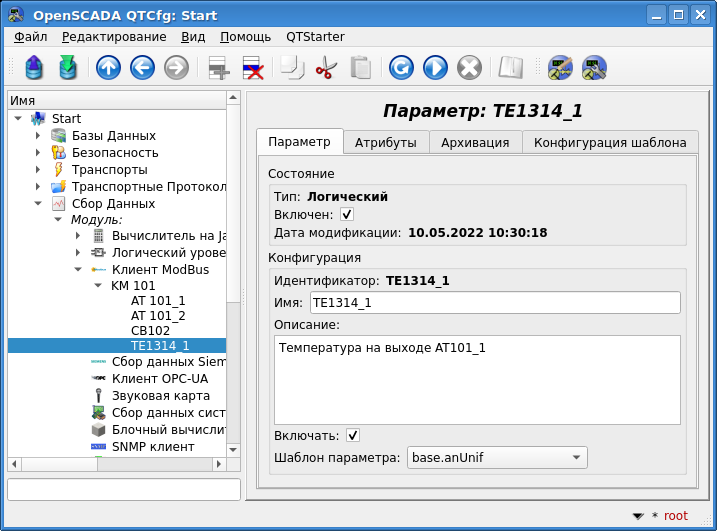Image resolution: width=717 pixels, height=531 pixels.
Task: Select 'AT 101_1' in the tree
Action: (x=158, y=300)
